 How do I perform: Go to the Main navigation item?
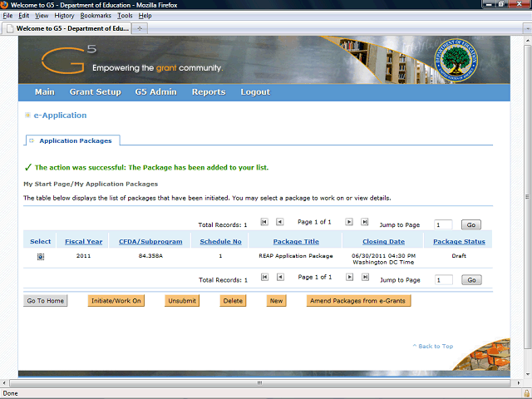(x=45, y=92)
